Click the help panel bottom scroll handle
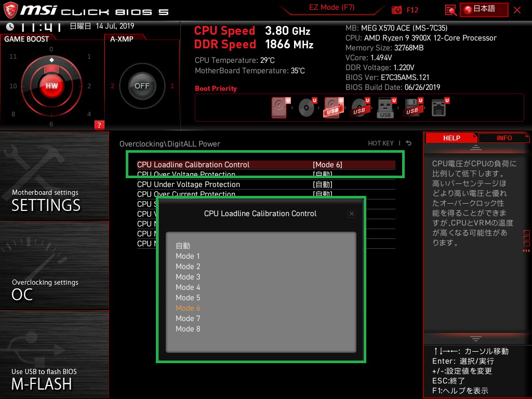The height and width of the screenshot is (399, 532). tap(476, 338)
